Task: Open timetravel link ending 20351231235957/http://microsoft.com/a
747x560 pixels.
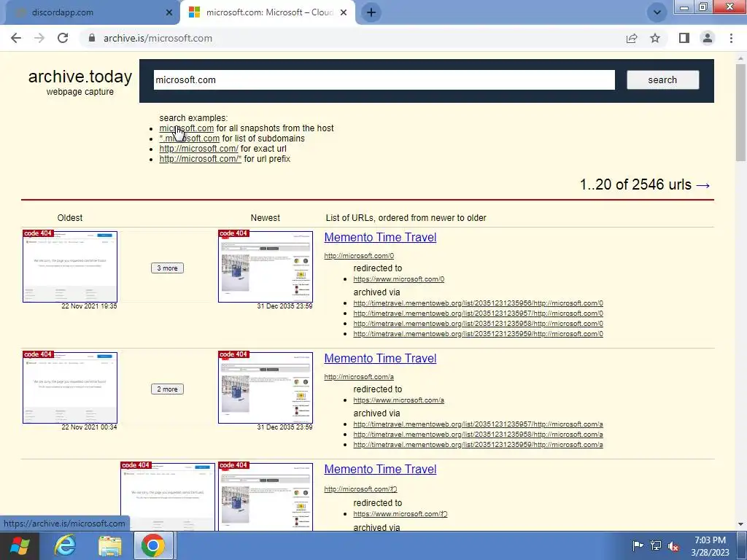Action: click(x=478, y=424)
